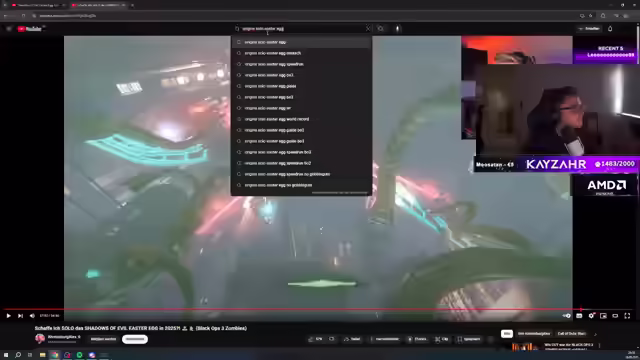Screen dimensions: 640x360
Task: Click the Erstellen create button
Action: point(589,29)
